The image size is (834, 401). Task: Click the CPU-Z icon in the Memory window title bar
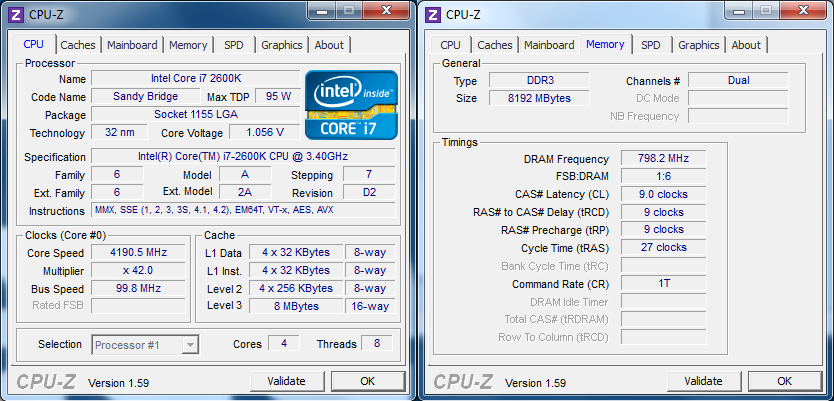click(x=432, y=14)
